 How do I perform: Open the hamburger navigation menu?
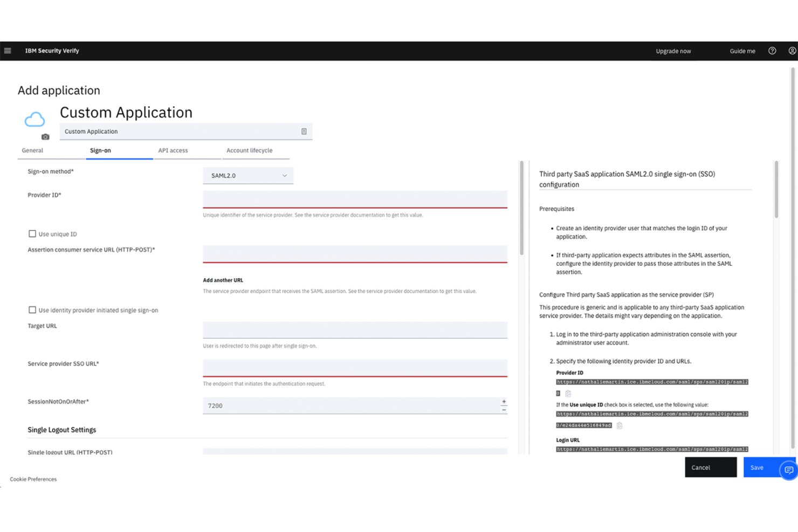(x=8, y=51)
